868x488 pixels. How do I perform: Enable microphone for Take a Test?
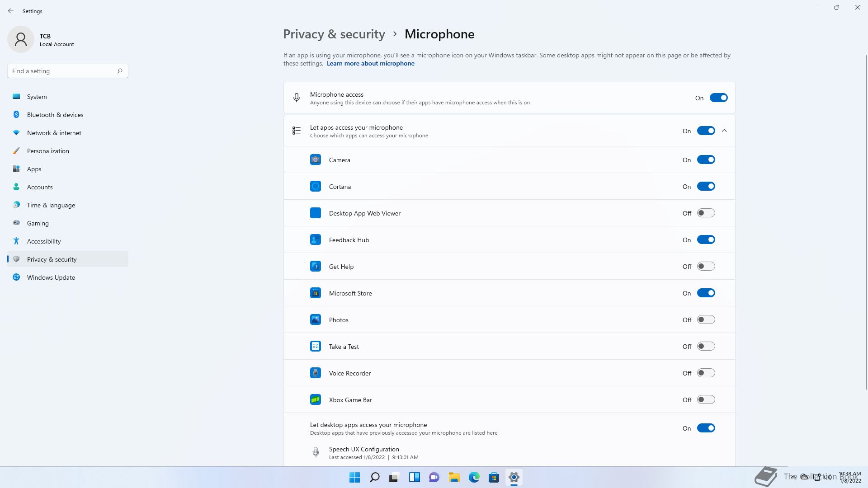coord(706,346)
